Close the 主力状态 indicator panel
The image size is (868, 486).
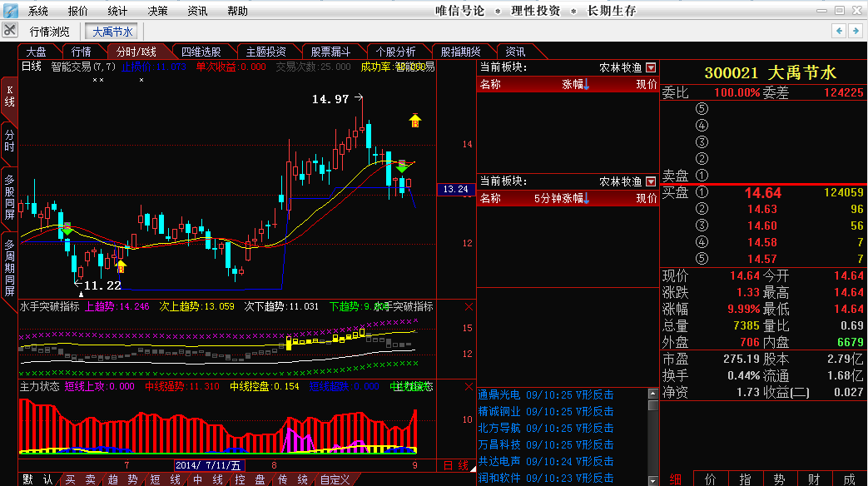tap(468, 387)
